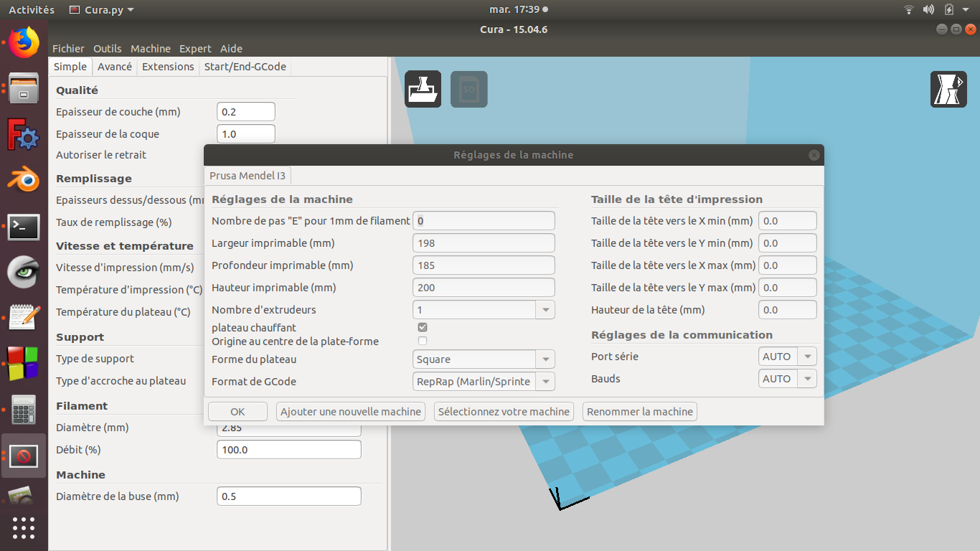Open the colored blocks app in dock

(x=24, y=364)
